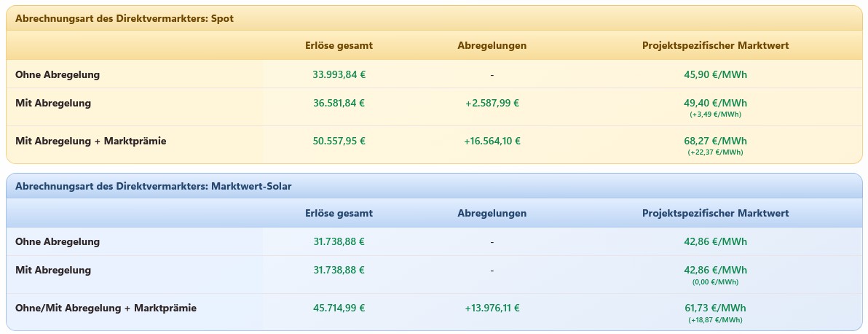The width and height of the screenshot is (868, 334).
Task: Click the 68,27 €/MWh market value
Action: coord(715,141)
